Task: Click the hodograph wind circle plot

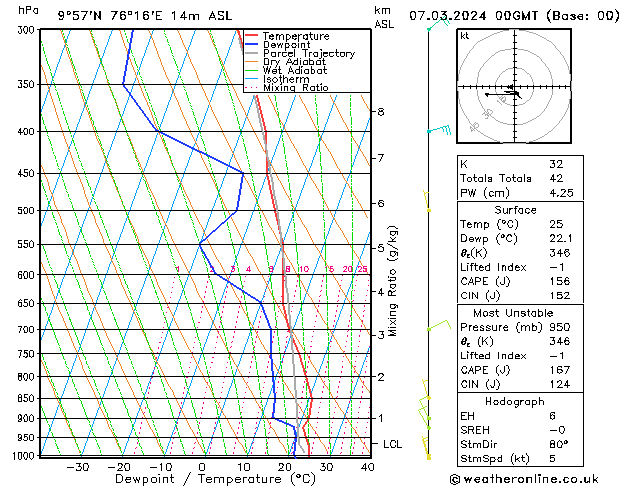Action: [512, 89]
